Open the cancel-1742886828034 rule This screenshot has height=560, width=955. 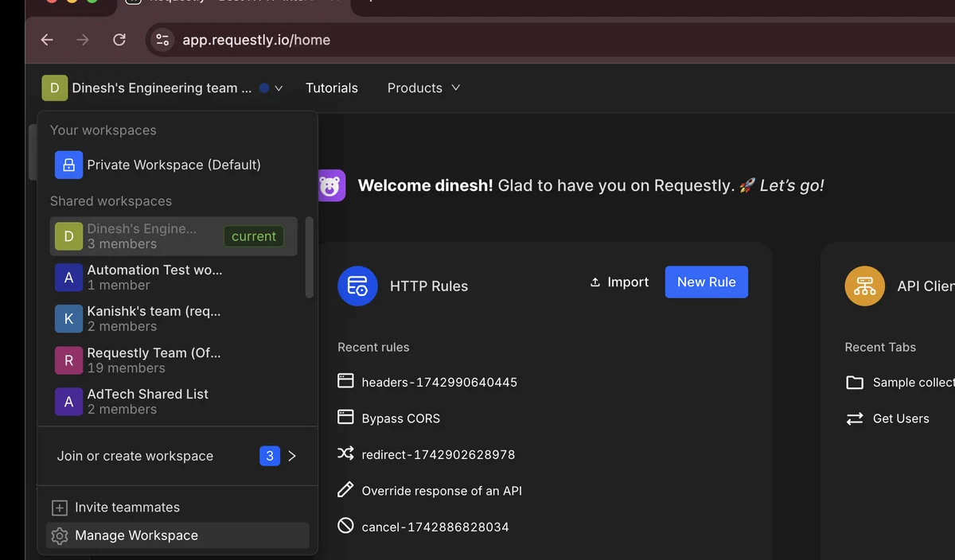[435, 527]
